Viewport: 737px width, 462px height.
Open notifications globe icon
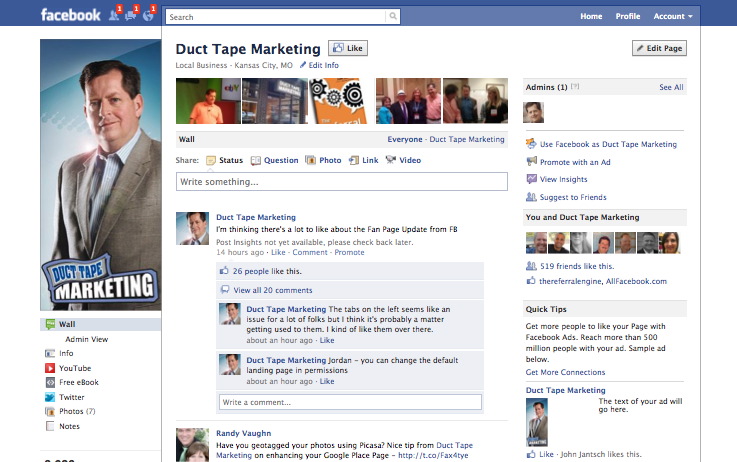click(148, 15)
